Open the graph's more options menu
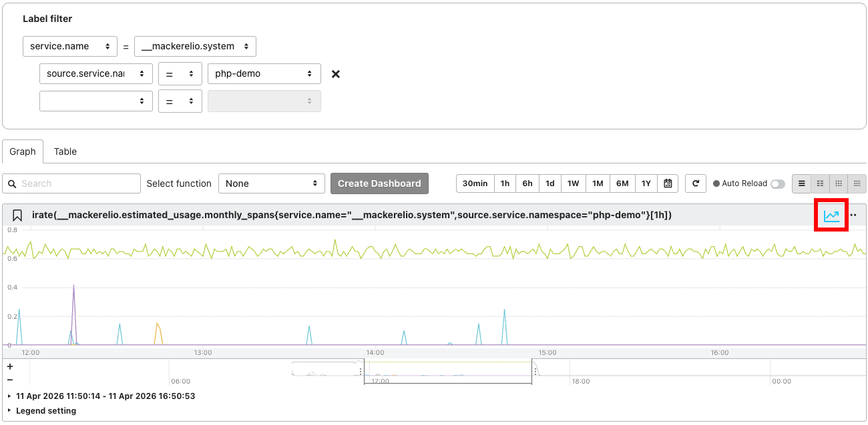The width and height of the screenshot is (868, 425). [853, 216]
